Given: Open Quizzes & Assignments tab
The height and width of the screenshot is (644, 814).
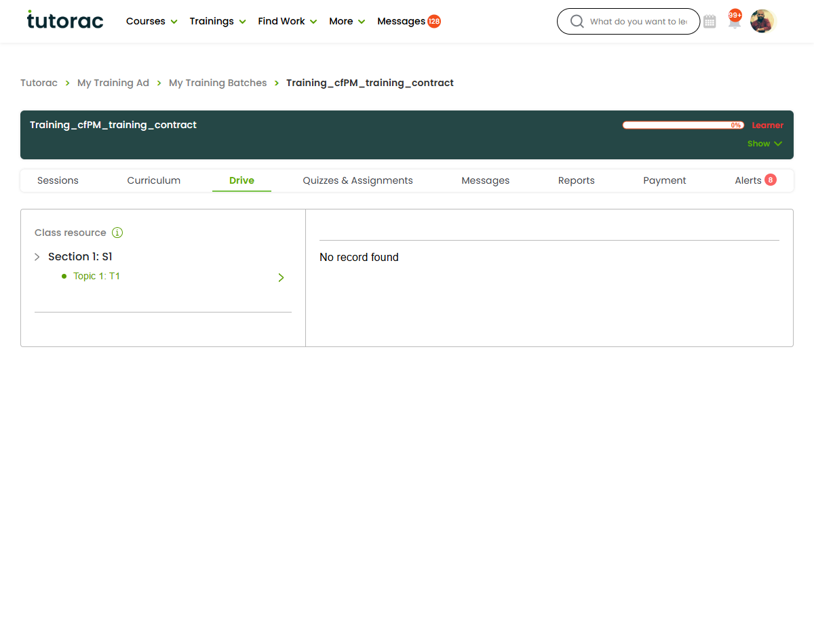Looking at the screenshot, I should (358, 180).
